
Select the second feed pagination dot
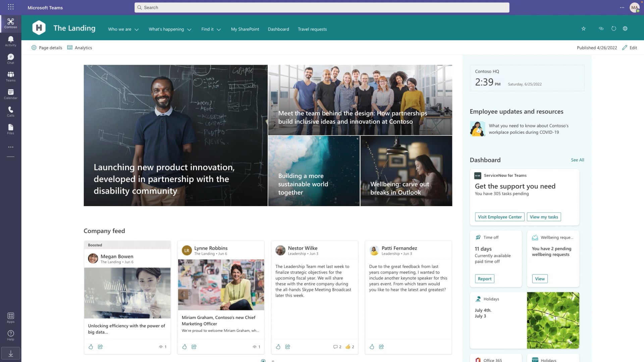tap(273, 361)
